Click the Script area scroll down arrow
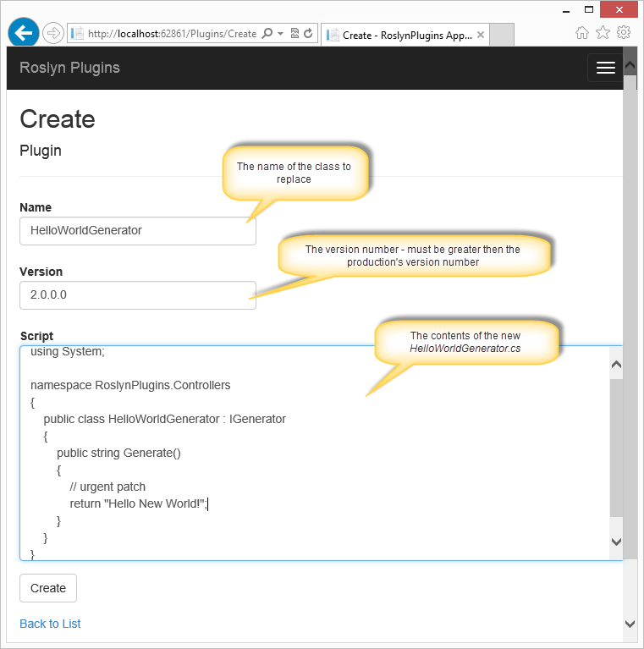Image resolution: width=644 pixels, height=649 pixels. pyautogui.click(x=616, y=542)
